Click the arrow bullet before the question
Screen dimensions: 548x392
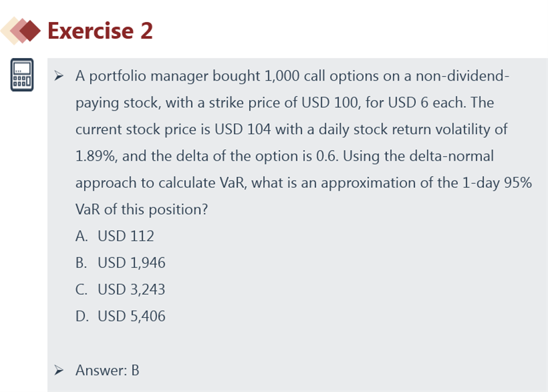point(59,76)
